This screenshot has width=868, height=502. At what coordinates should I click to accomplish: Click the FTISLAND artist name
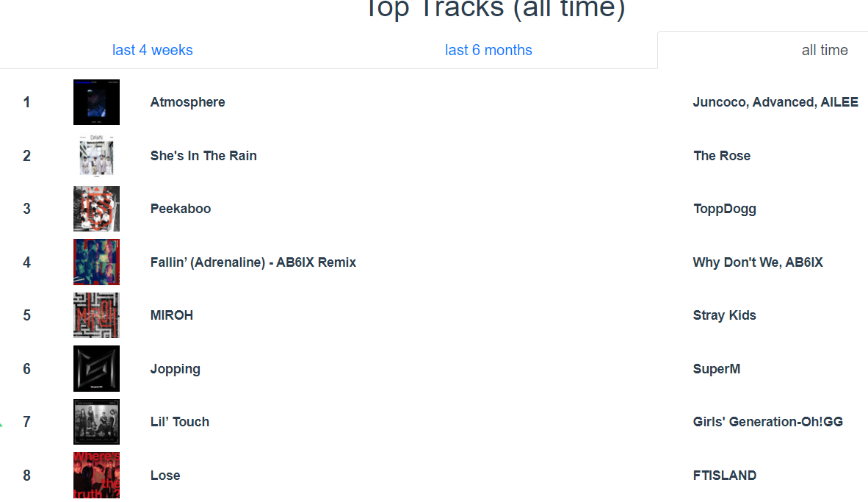pos(725,476)
